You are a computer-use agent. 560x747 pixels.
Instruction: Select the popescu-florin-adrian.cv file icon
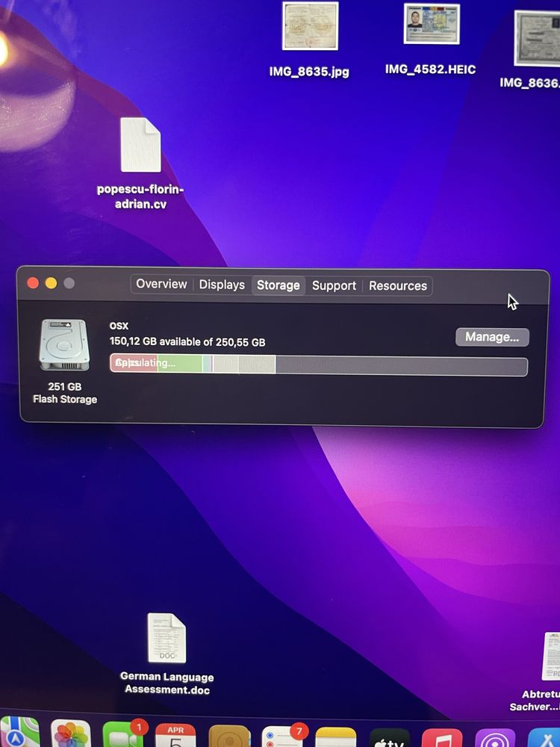pos(140,145)
